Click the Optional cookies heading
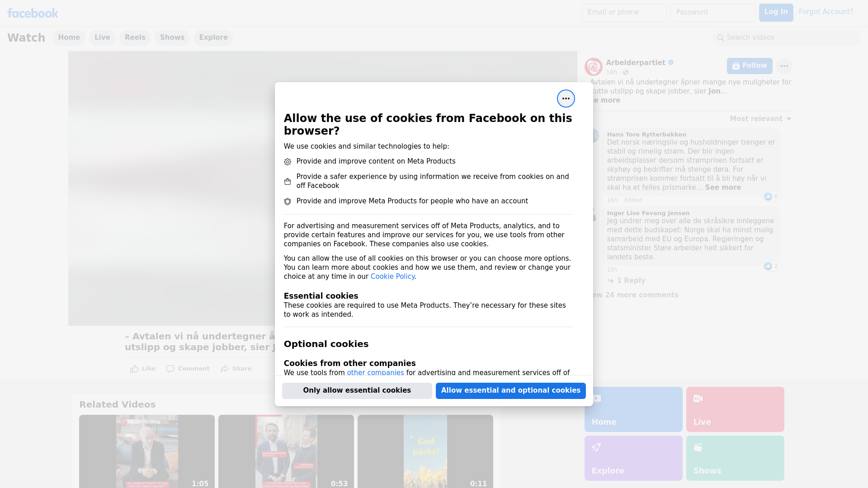The image size is (868, 488). 326,344
